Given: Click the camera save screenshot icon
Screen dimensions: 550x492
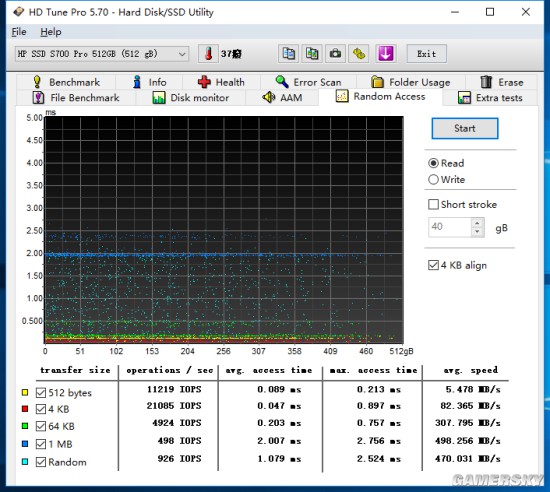Looking at the screenshot, I should point(335,54).
